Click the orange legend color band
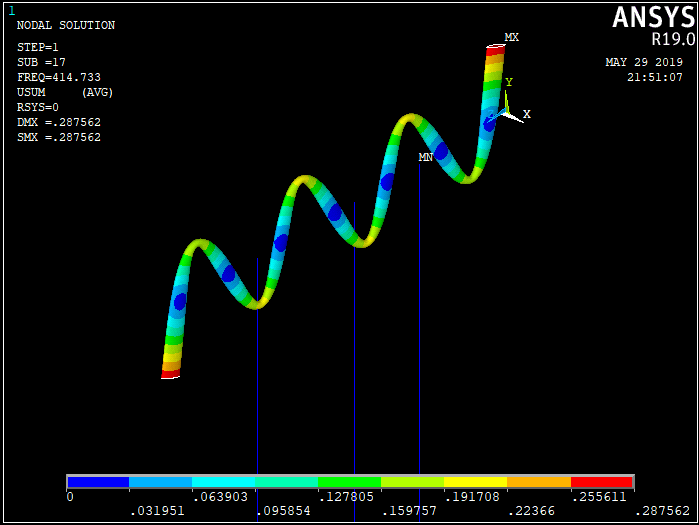Image resolution: width=699 pixels, height=525 pixels. tap(539, 482)
